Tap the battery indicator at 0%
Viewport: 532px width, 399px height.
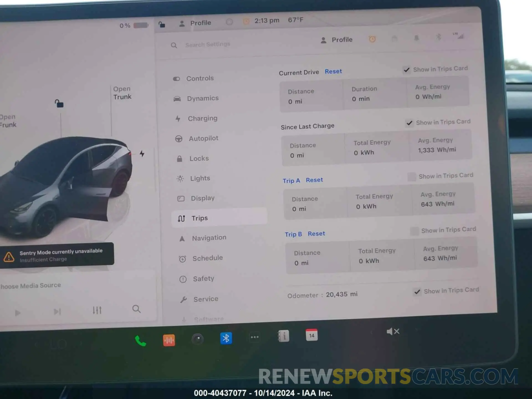tap(134, 25)
